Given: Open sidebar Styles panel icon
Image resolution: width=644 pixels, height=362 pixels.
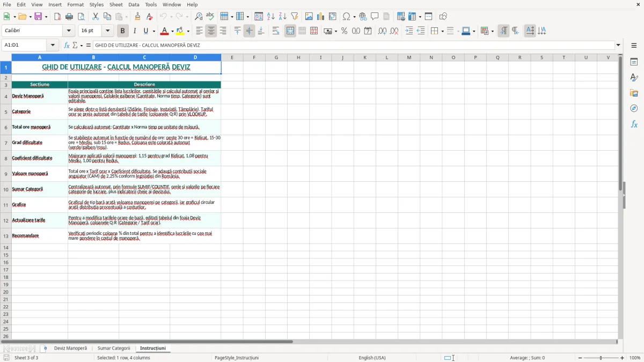Looking at the screenshot, I should 634,77.
